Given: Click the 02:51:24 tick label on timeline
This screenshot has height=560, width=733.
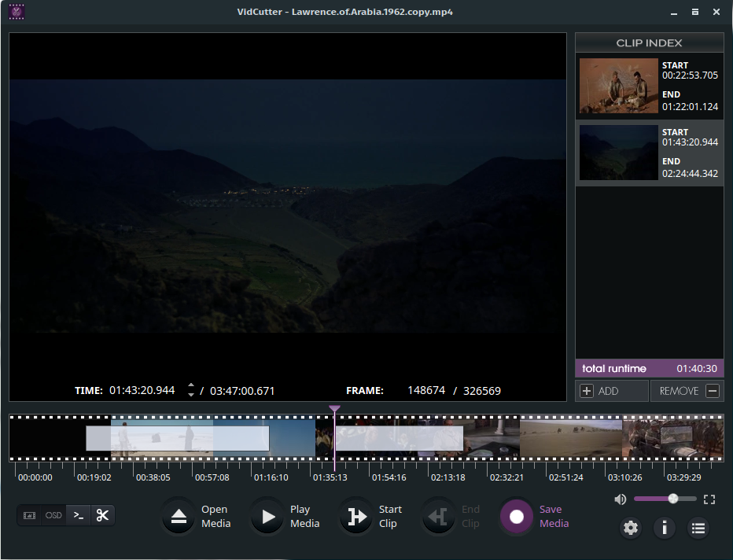Looking at the screenshot, I should click(x=565, y=477).
